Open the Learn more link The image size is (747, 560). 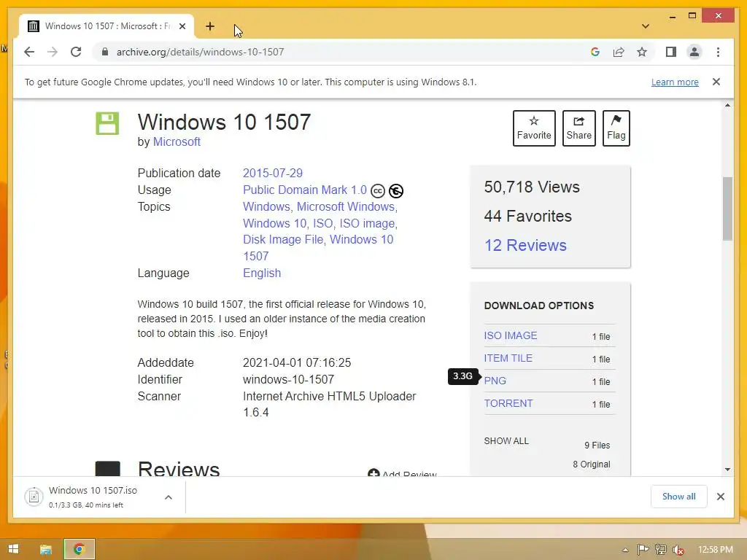pos(675,82)
